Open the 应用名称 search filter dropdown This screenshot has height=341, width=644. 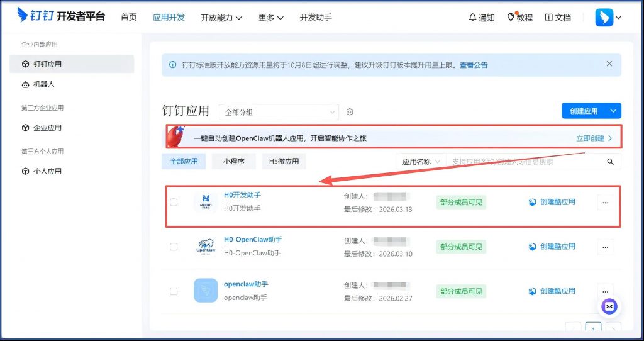tap(420, 162)
